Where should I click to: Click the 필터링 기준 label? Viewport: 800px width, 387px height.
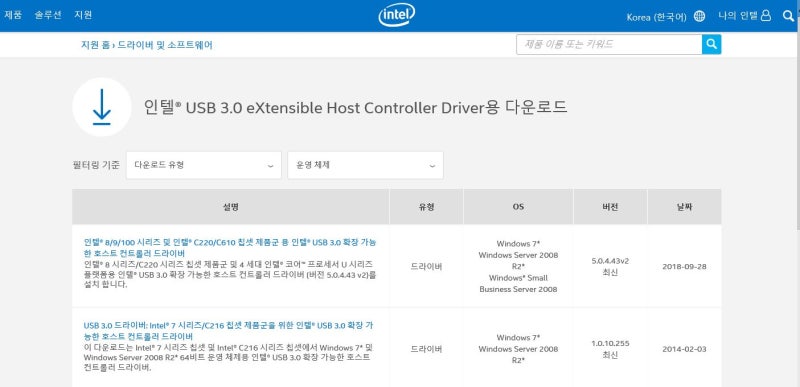click(96, 165)
